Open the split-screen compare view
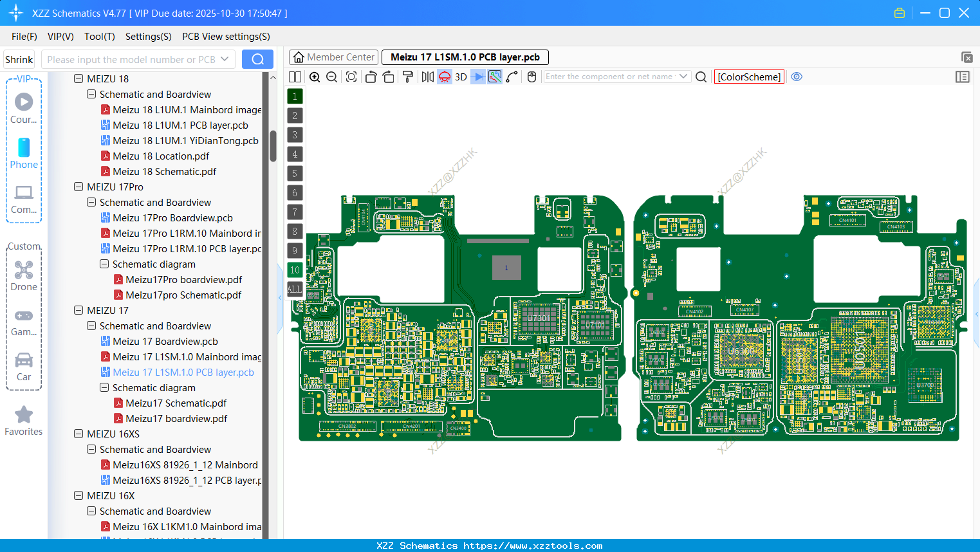Image resolution: width=980 pixels, height=552 pixels. click(295, 77)
